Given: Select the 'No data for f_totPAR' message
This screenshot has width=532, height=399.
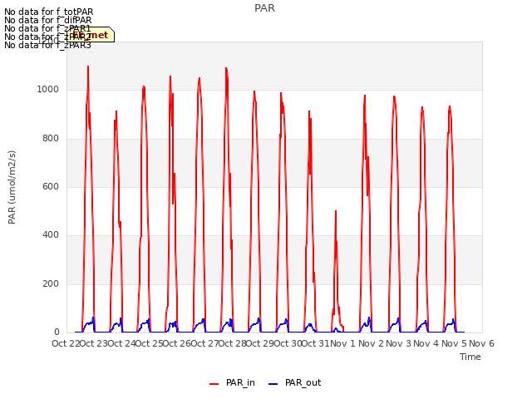Looking at the screenshot, I should click(48, 12).
